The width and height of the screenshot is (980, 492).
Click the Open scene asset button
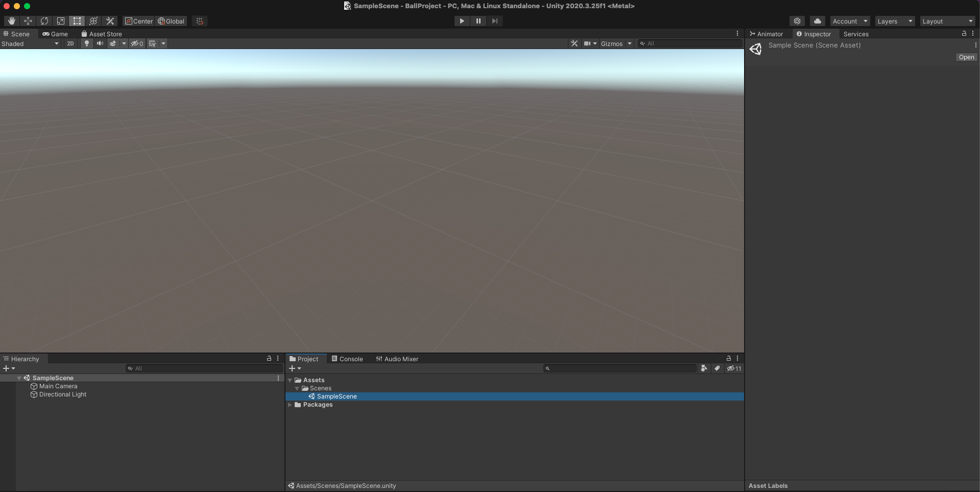[966, 57]
